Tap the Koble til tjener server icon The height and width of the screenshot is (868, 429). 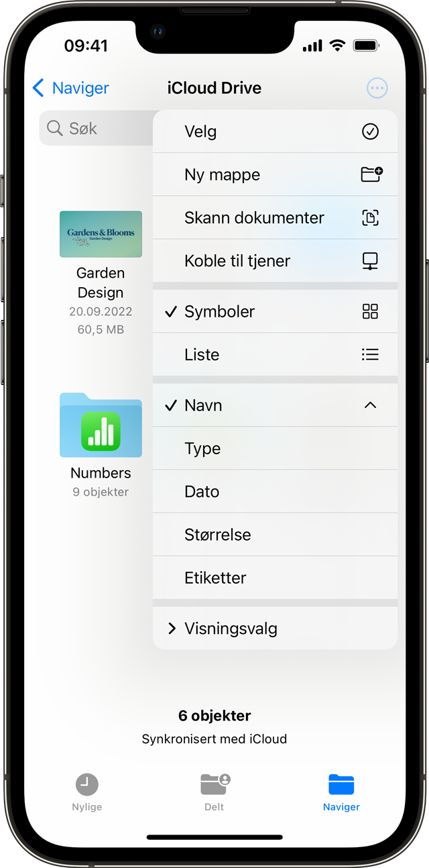(370, 261)
